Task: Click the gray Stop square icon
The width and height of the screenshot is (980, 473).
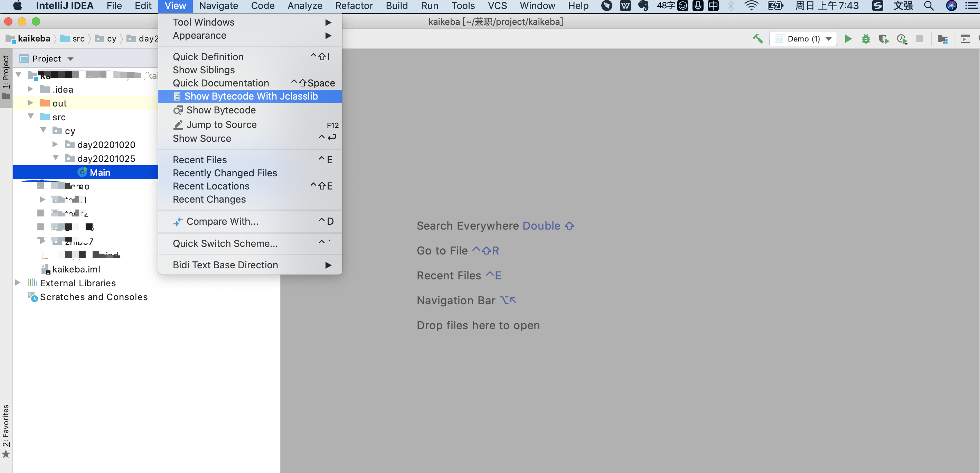Action: pos(920,39)
